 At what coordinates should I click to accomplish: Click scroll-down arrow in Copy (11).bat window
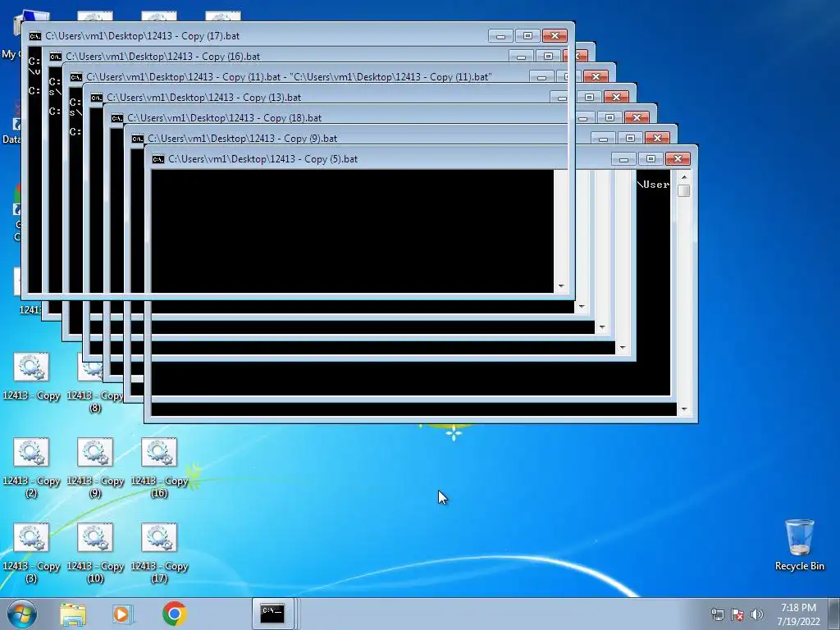click(x=602, y=326)
